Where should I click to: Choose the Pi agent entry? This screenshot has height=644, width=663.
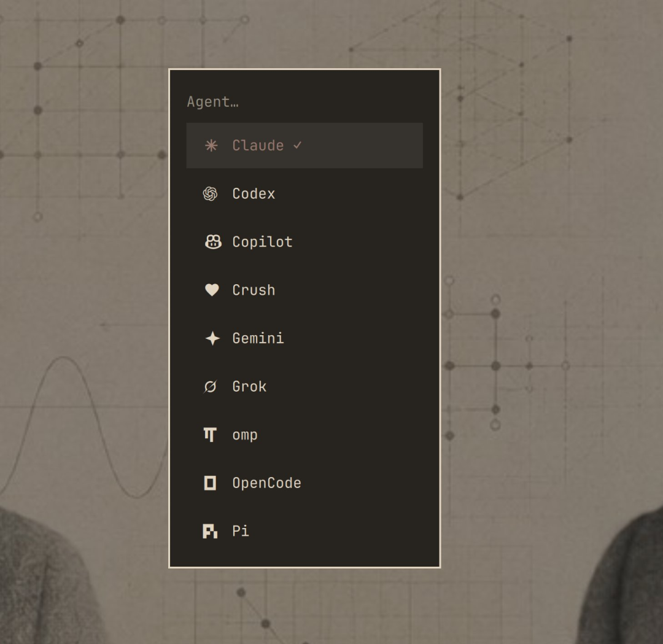tap(304, 531)
